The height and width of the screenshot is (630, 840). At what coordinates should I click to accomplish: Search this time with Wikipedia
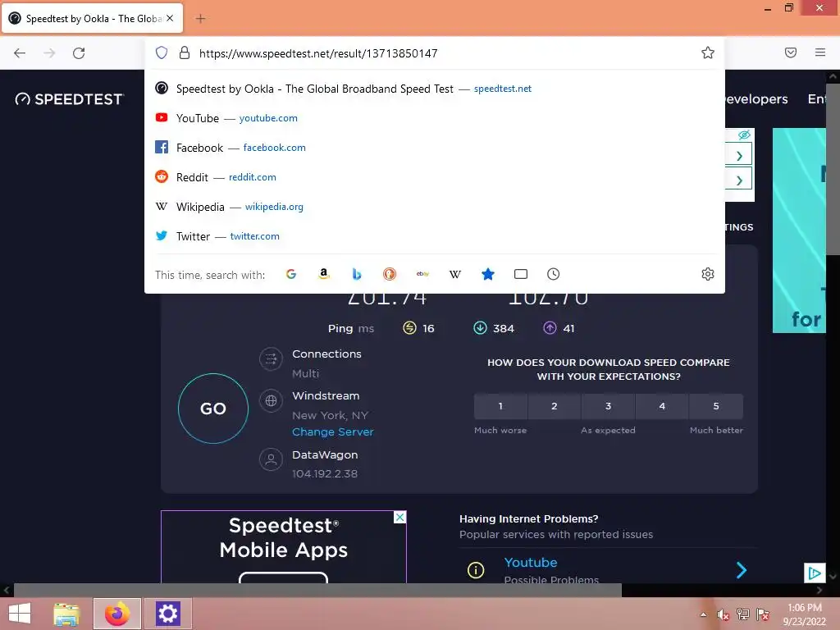point(454,274)
